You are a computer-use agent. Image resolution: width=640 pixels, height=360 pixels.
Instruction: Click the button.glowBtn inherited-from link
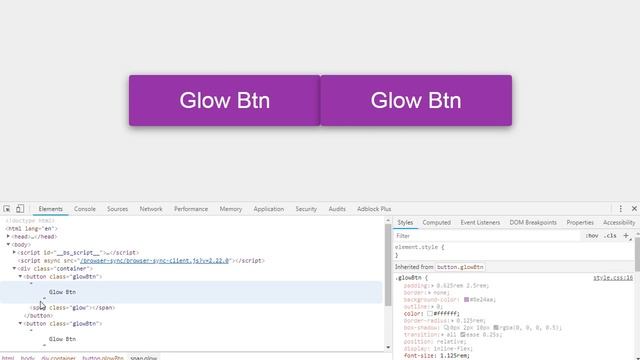click(x=460, y=267)
